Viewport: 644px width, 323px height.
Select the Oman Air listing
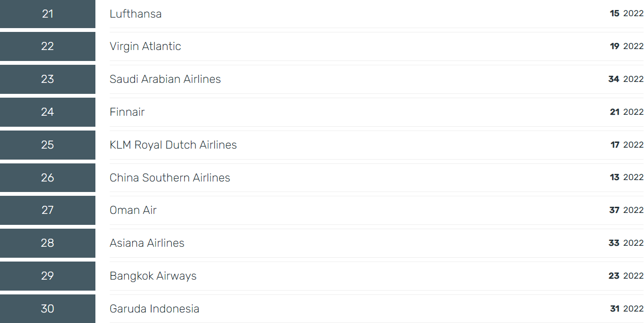133,210
